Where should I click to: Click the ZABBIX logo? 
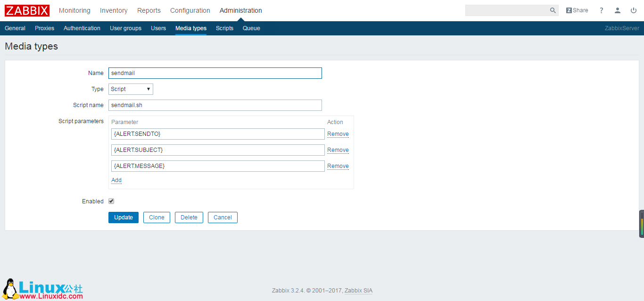click(26, 10)
